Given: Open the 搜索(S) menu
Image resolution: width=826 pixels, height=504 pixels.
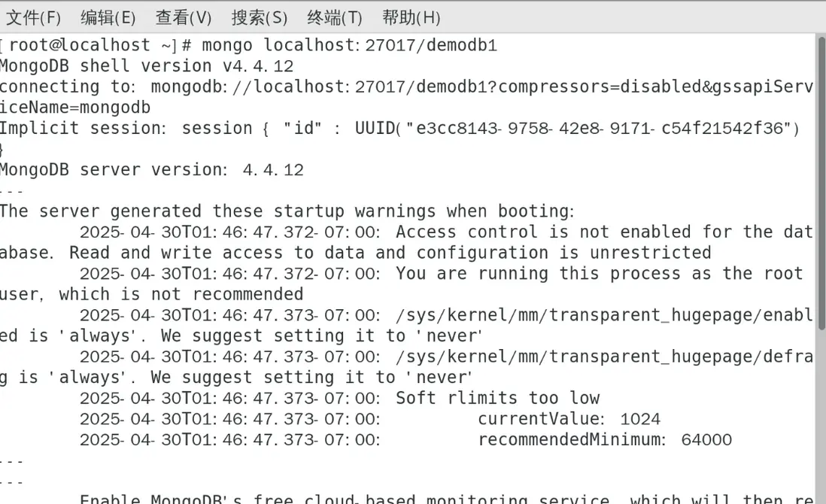Looking at the screenshot, I should [260, 17].
